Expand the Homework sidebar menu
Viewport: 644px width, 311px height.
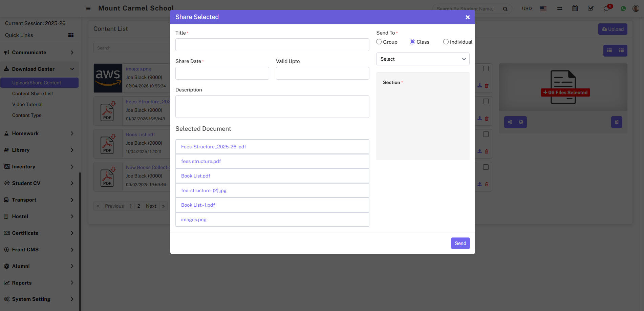pyautogui.click(x=39, y=133)
